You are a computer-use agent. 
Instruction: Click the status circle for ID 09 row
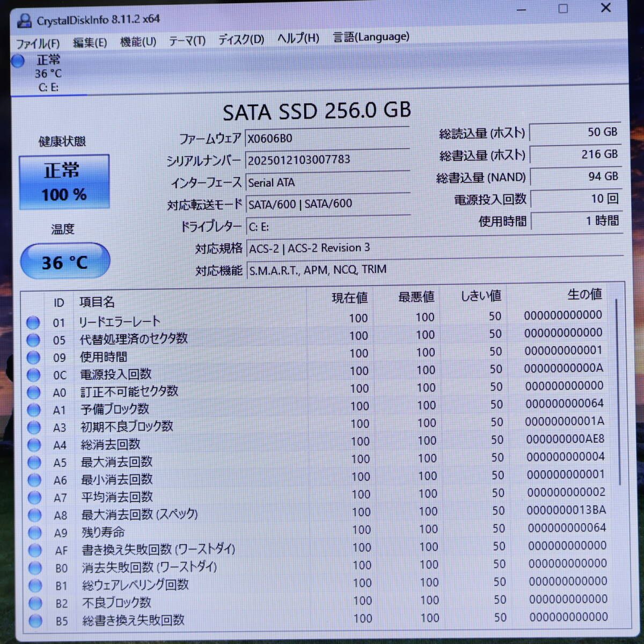pos(33,357)
